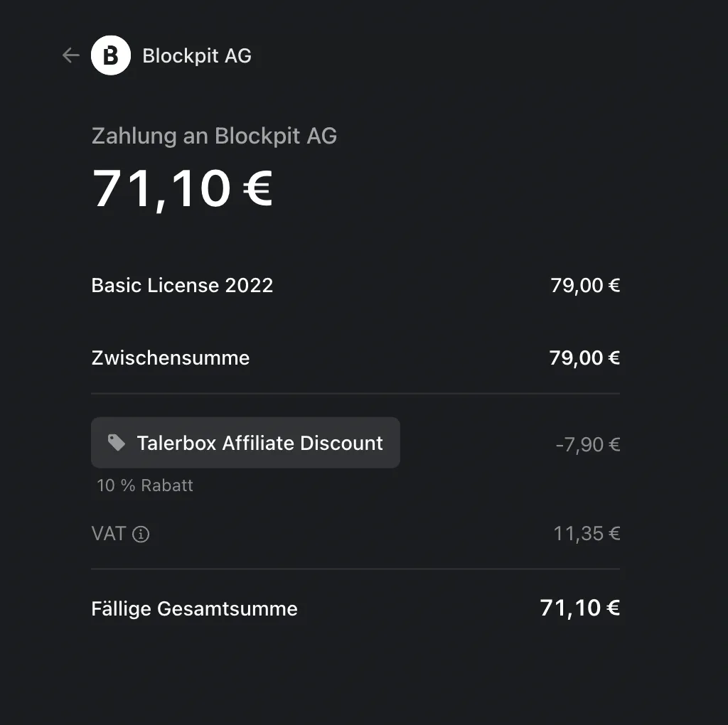Click the Zwischensumme 79,00 € amount
The height and width of the screenshot is (725, 728).
pyautogui.click(x=584, y=358)
